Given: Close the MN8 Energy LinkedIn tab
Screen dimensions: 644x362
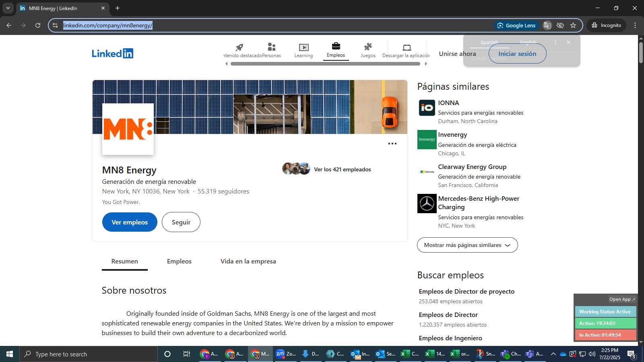Looking at the screenshot, I should 103,8.
